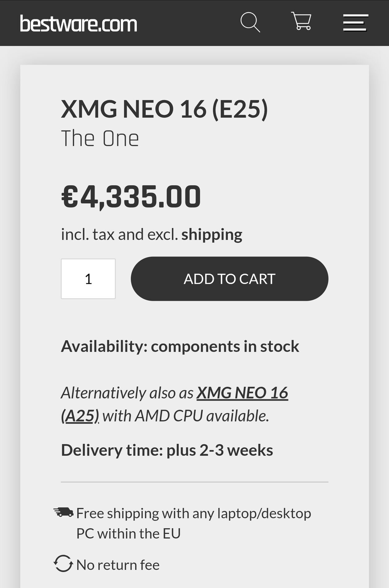Click the Delivery time plus 2-3 weeks text

click(x=167, y=450)
